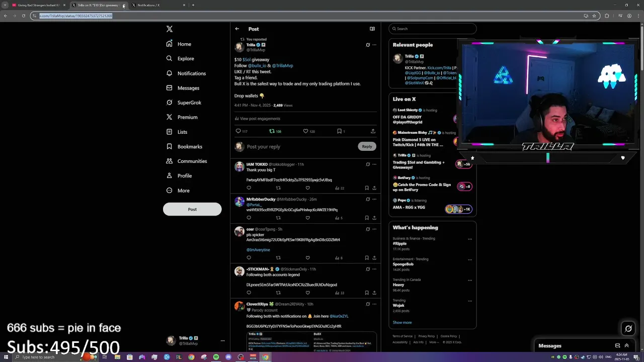Open the @kur0xZYL mention link
Screen dimensions: 644x362
tap(340, 316)
